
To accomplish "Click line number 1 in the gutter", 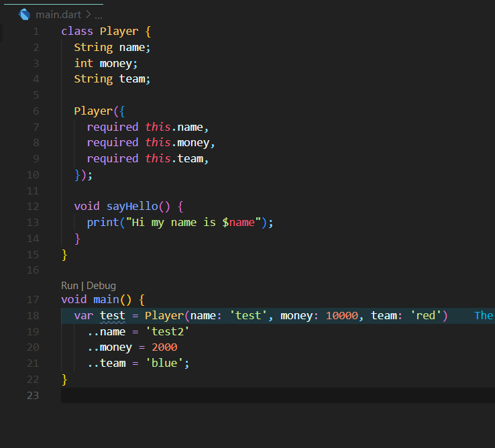I will [36, 32].
